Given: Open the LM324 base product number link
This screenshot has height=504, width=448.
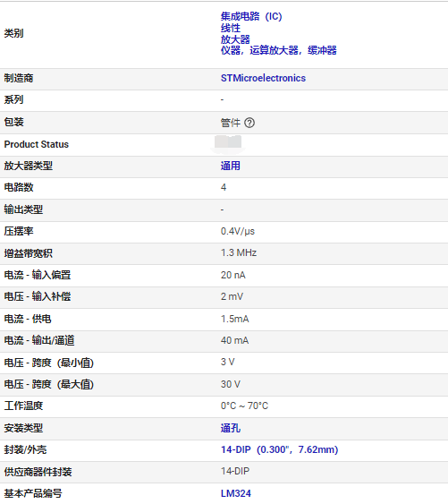Looking at the screenshot, I should (x=236, y=493).
